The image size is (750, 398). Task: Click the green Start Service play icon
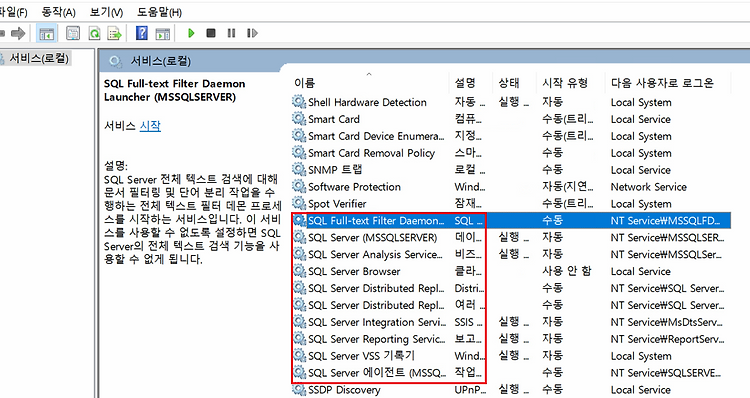tap(191, 33)
